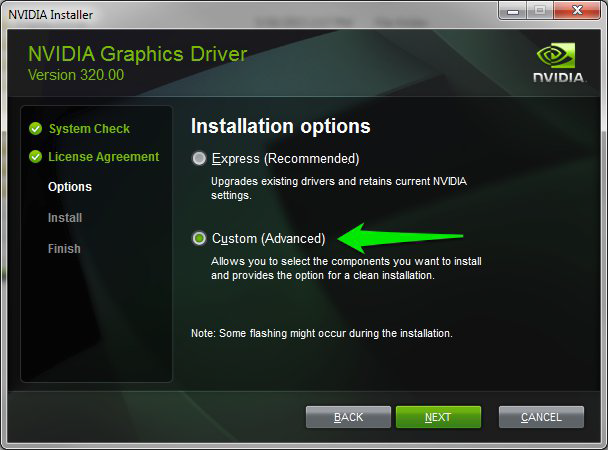Select the Install step in the sidebar
The height and width of the screenshot is (450, 608).
(x=65, y=218)
